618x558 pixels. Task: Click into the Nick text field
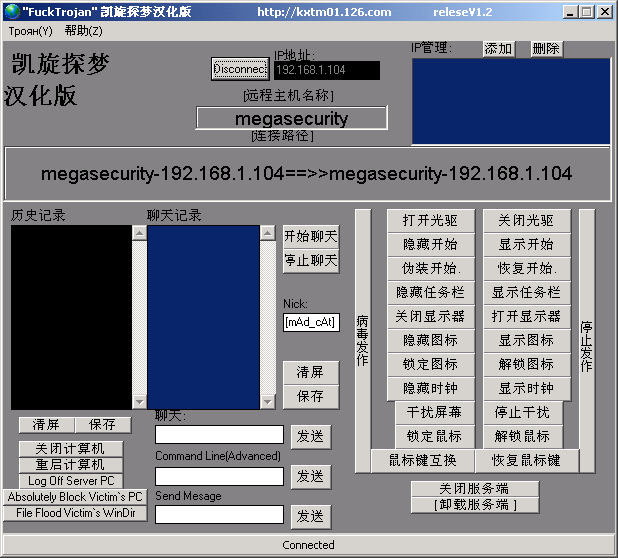coord(311,322)
